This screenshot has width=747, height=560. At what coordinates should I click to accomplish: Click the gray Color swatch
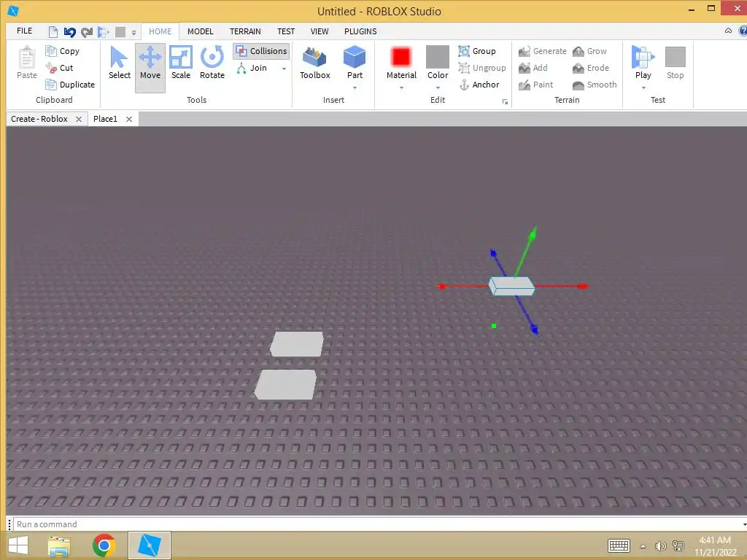click(438, 57)
